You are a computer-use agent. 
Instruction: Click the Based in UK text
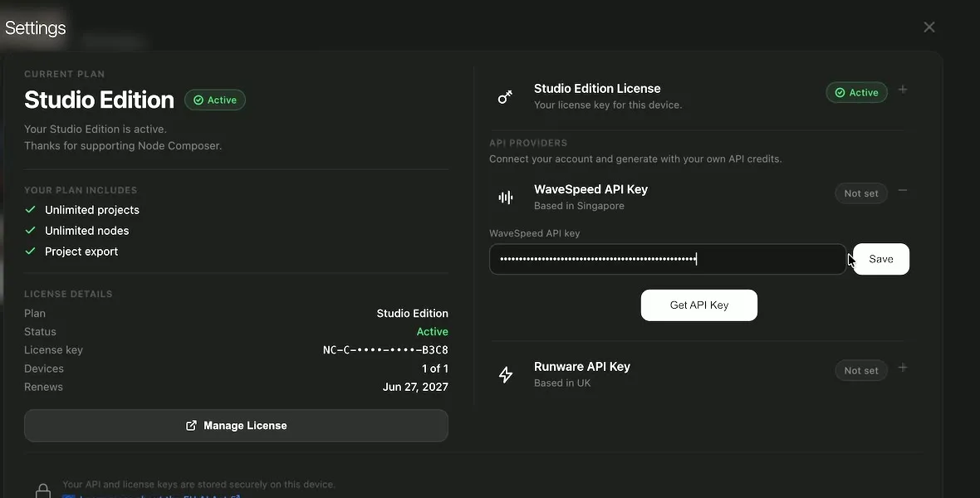[x=562, y=383]
